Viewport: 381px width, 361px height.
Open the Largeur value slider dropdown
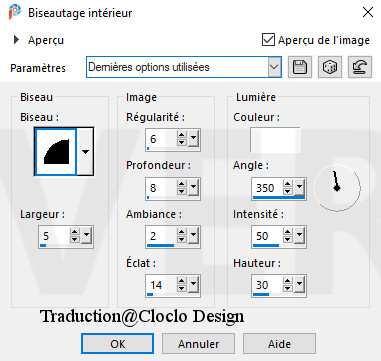86,236
